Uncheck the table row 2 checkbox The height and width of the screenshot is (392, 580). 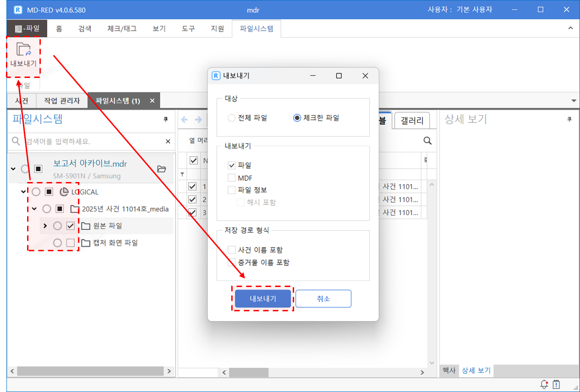click(x=192, y=199)
